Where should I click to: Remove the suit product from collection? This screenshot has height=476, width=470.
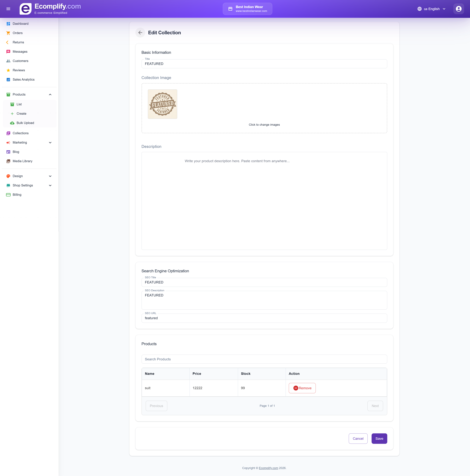tap(302, 388)
